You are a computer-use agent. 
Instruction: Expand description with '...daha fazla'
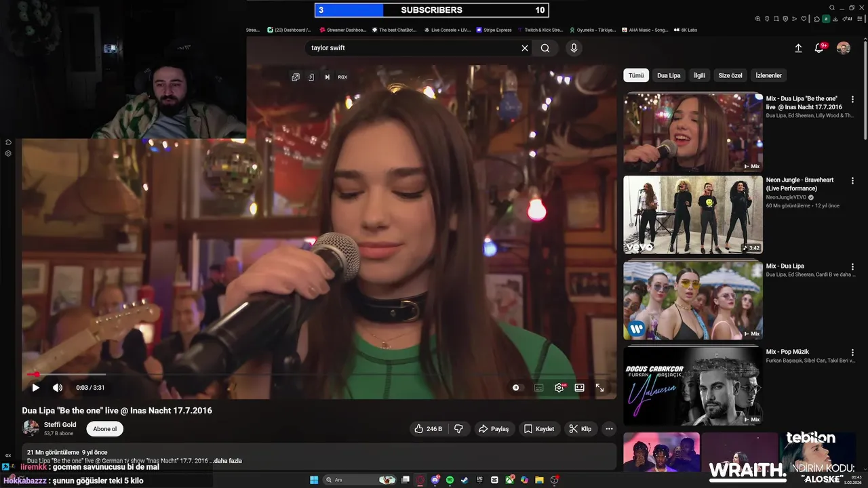point(226,461)
